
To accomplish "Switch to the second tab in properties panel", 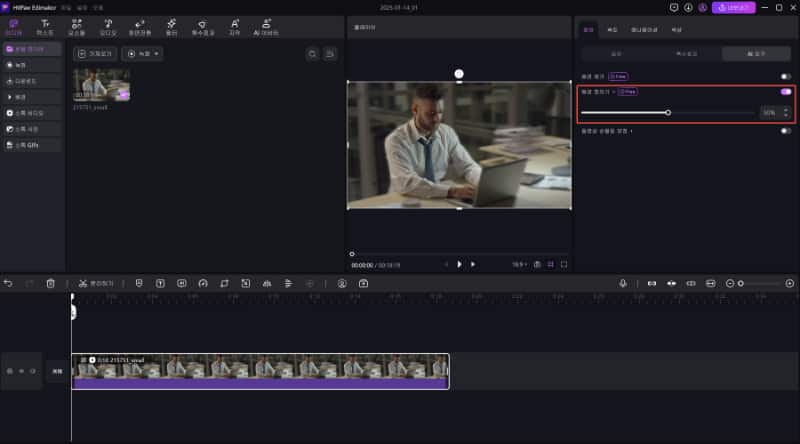I will click(612, 31).
